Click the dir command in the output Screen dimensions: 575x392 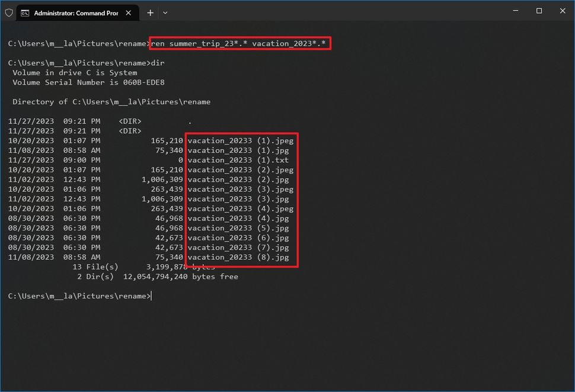coord(156,63)
